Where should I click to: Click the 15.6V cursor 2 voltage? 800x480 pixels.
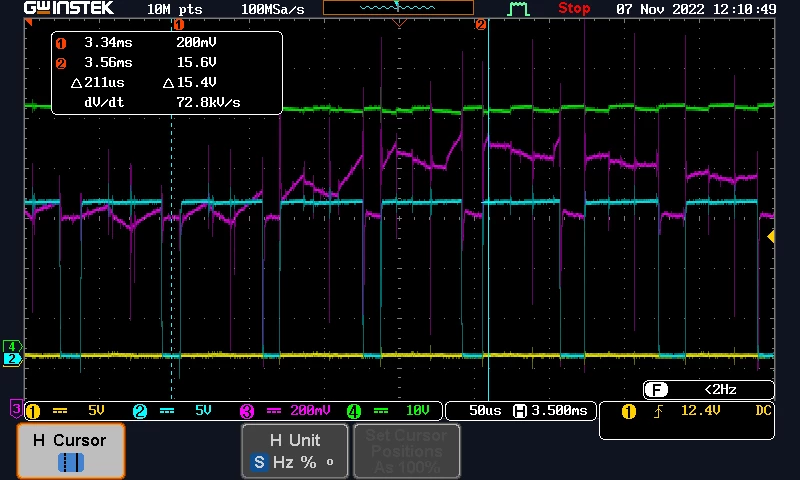click(x=196, y=62)
